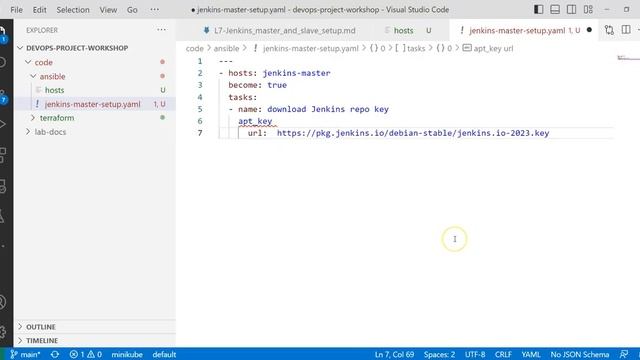The image size is (640, 360).
Task: Click 'download Jenkins repo key' text
Action: pos(328,109)
